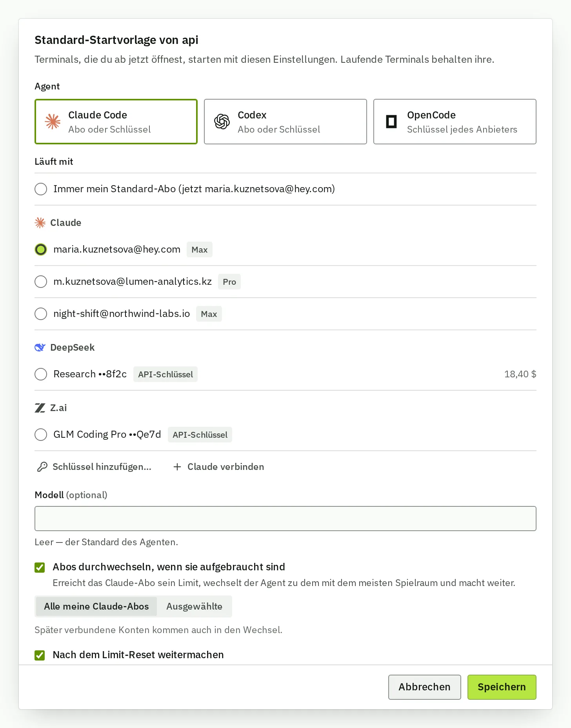Save settings with Speichern button
The image size is (571, 728).
pyautogui.click(x=502, y=687)
